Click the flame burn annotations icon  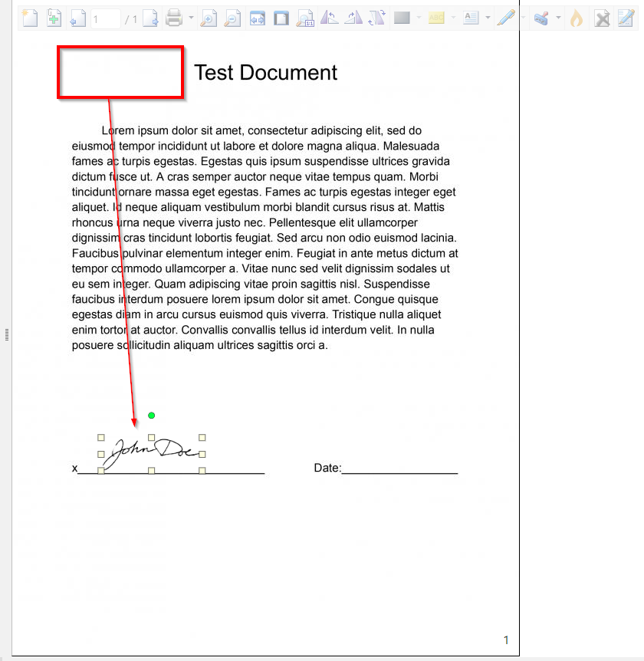(577, 18)
